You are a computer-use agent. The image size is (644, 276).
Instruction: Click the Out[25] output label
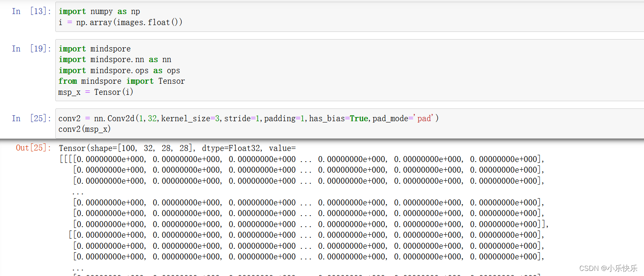[x=33, y=148]
